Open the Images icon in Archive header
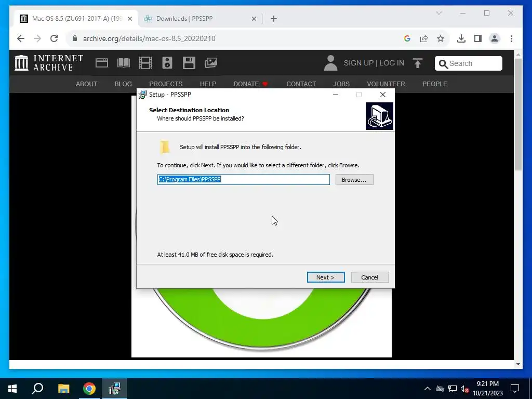Viewport: 532px width, 399px height. pyautogui.click(x=211, y=63)
